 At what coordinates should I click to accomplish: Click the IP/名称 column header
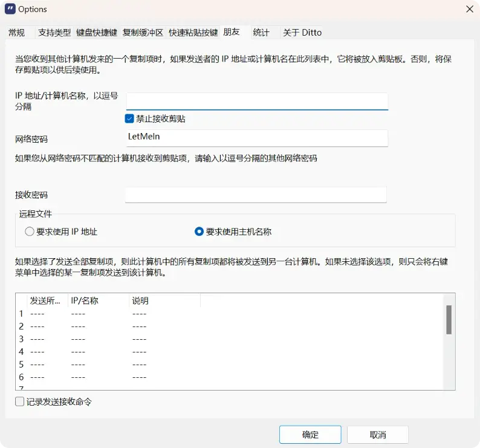(99, 300)
